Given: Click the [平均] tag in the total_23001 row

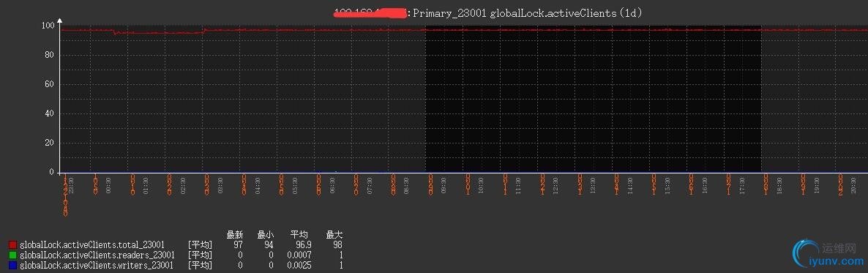Looking at the screenshot, I should 200,244.
